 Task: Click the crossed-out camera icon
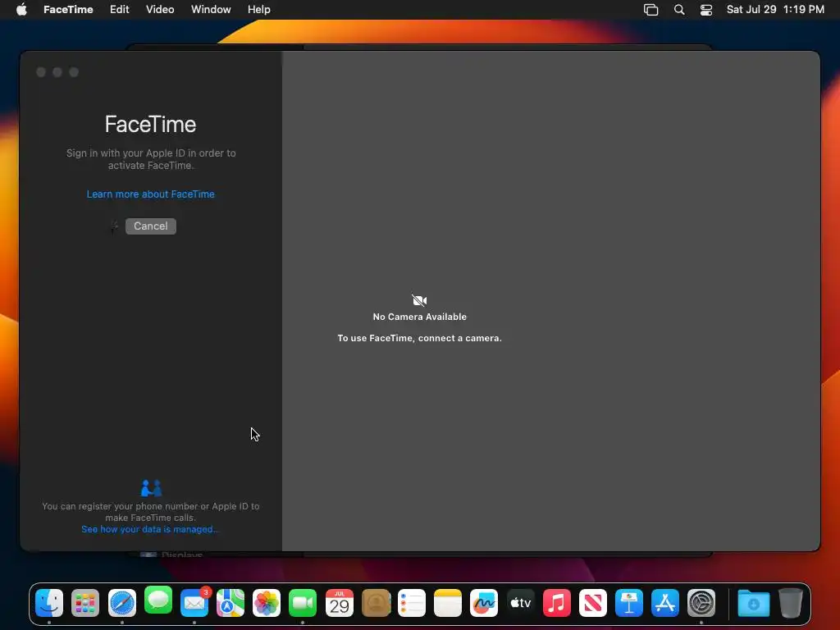tap(419, 300)
